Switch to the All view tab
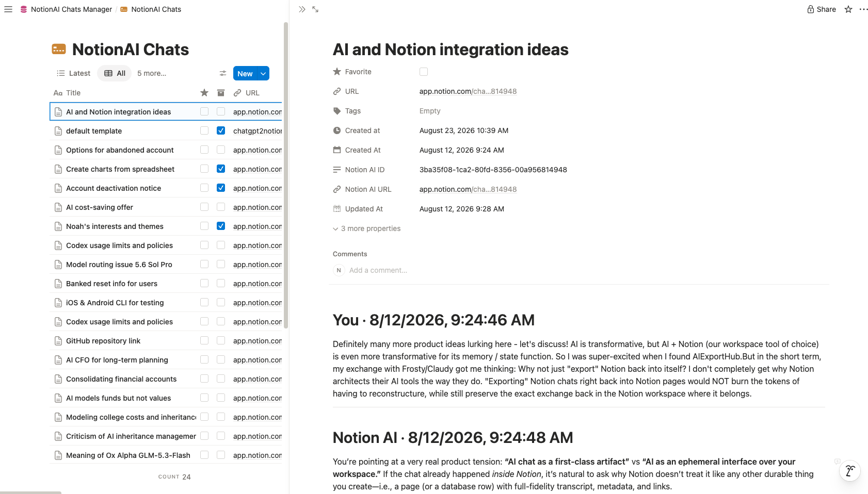The height and width of the screenshot is (494, 868). (x=115, y=73)
